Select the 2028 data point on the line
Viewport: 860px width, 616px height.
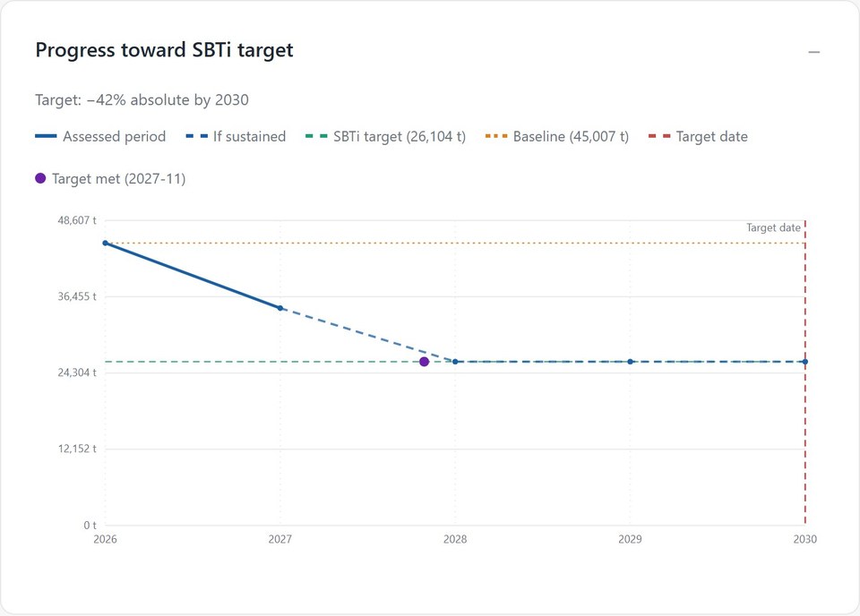point(455,362)
